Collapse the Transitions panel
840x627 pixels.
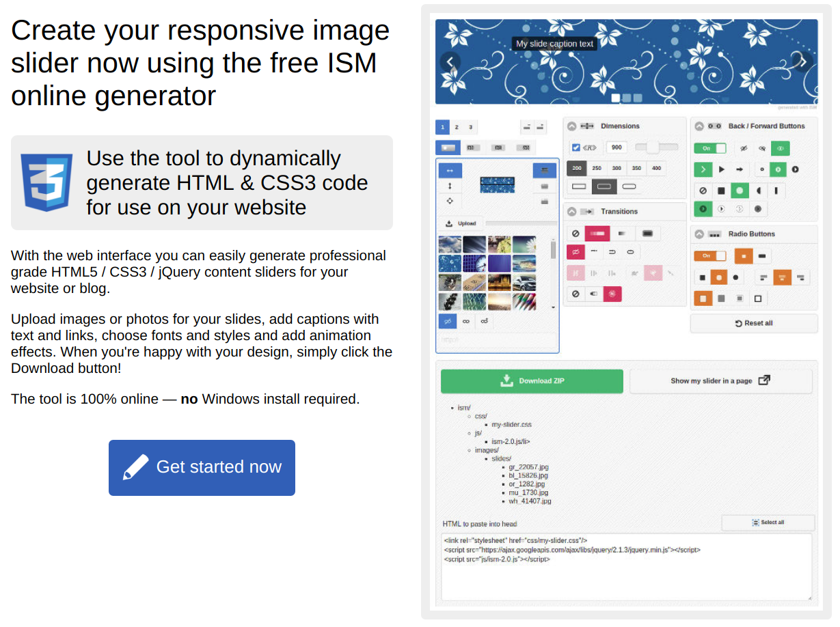[x=572, y=212]
